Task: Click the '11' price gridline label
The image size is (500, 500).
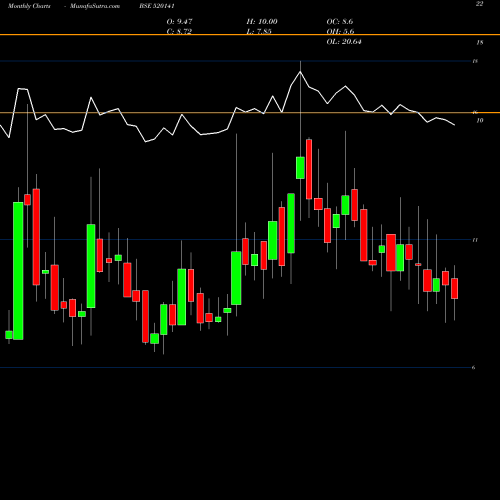Action: [x=475, y=240]
